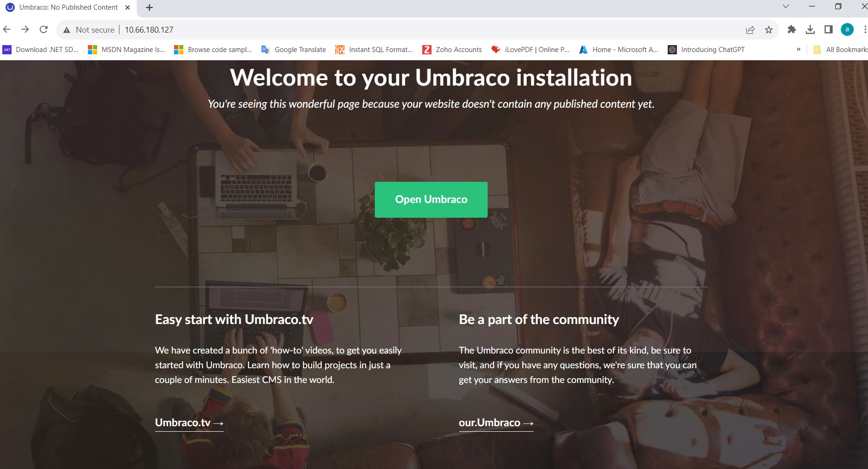Open the Google Translate bookmark
The image size is (868, 469).
pos(293,50)
